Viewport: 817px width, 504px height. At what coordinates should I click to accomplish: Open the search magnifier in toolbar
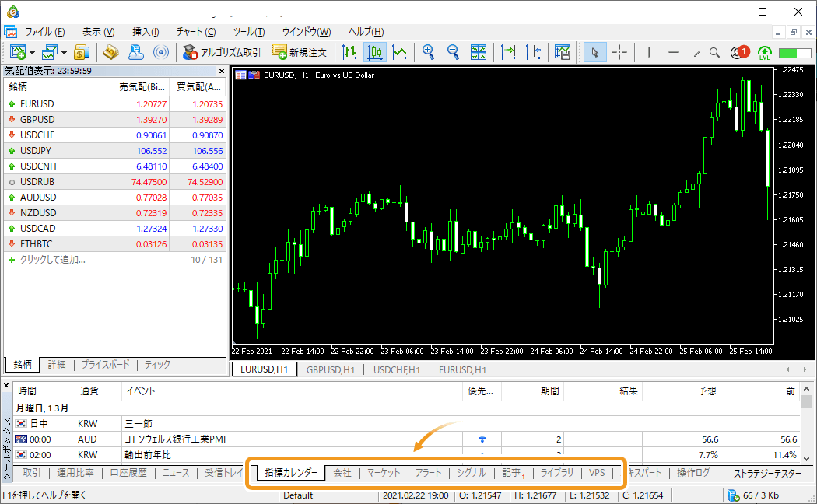click(x=716, y=52)
